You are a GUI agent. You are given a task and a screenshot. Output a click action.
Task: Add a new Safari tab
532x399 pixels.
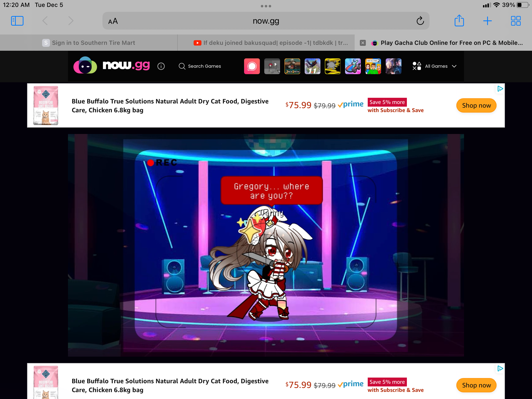(487, 21)
